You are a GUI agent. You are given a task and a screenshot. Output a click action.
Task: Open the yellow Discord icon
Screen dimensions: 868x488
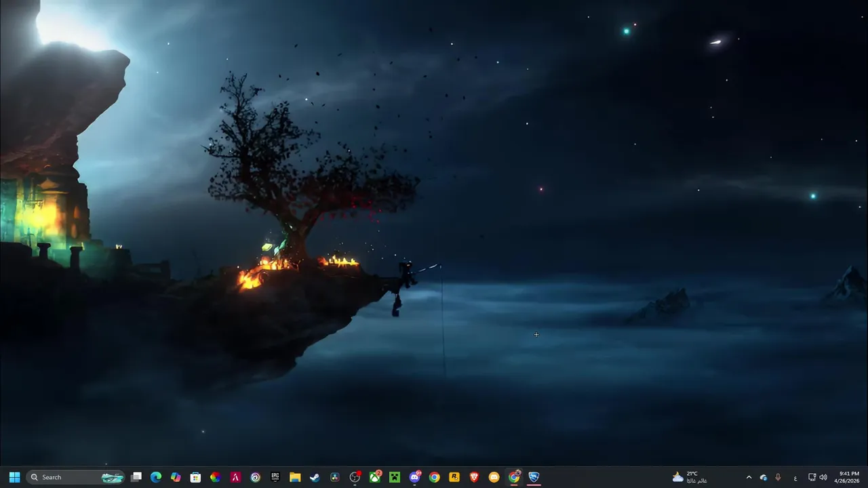click(x=494, y=477)
